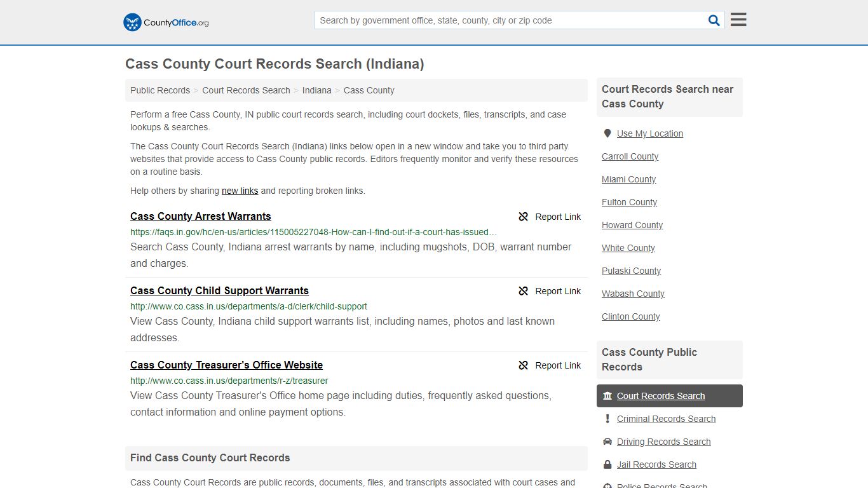
Task: Click the exclamation icon beside Criminal Records Search
Action: [607, 419]
